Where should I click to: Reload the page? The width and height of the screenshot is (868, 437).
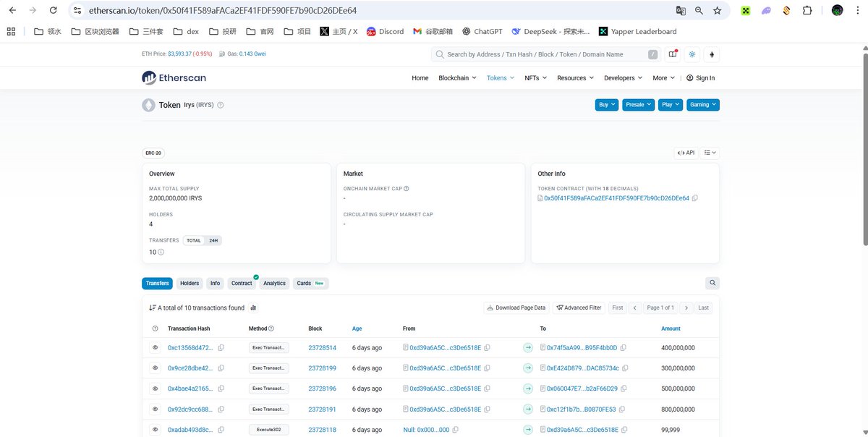(x=54, y=11)
